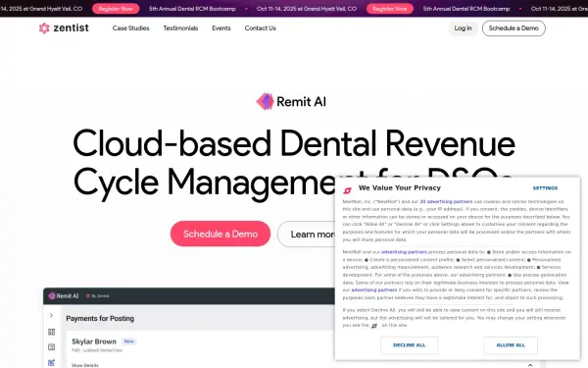Decline all cookies
This screenshot has height=368, width=588.
(409, 345)
